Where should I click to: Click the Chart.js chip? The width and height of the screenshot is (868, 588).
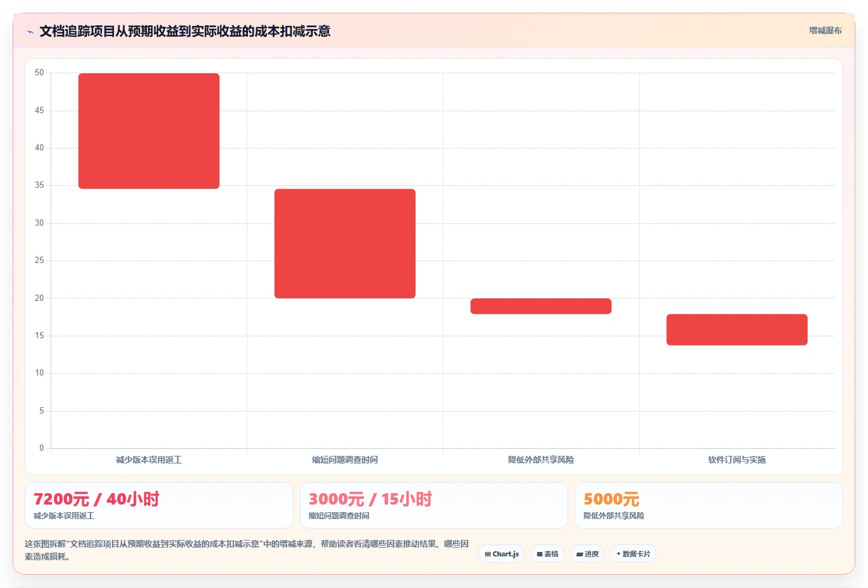point(502,554)
